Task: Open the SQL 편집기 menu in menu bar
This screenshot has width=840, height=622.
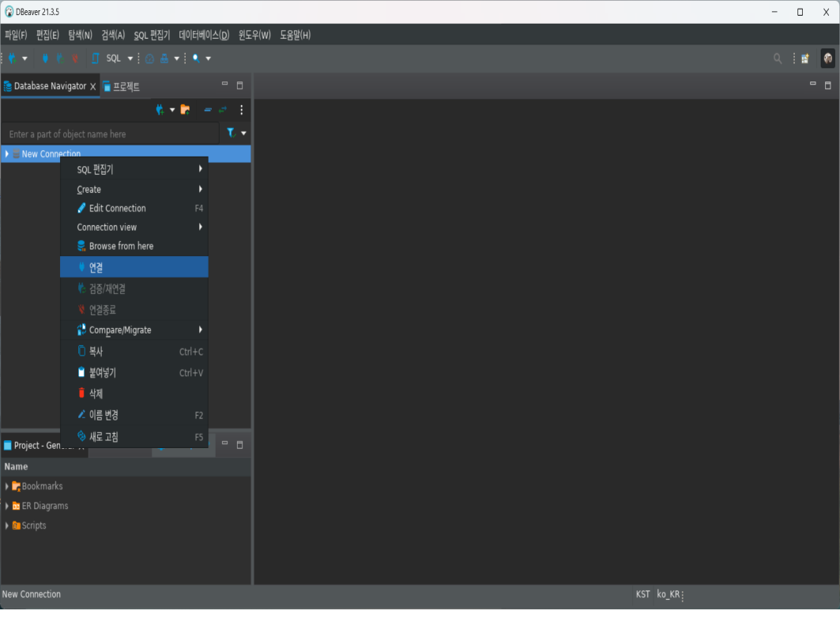Action: pos(153,36)
